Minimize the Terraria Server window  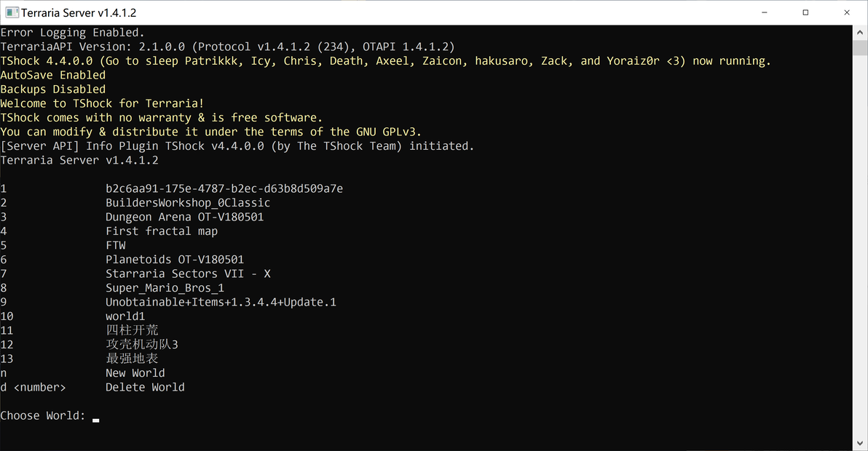[765, 12]
